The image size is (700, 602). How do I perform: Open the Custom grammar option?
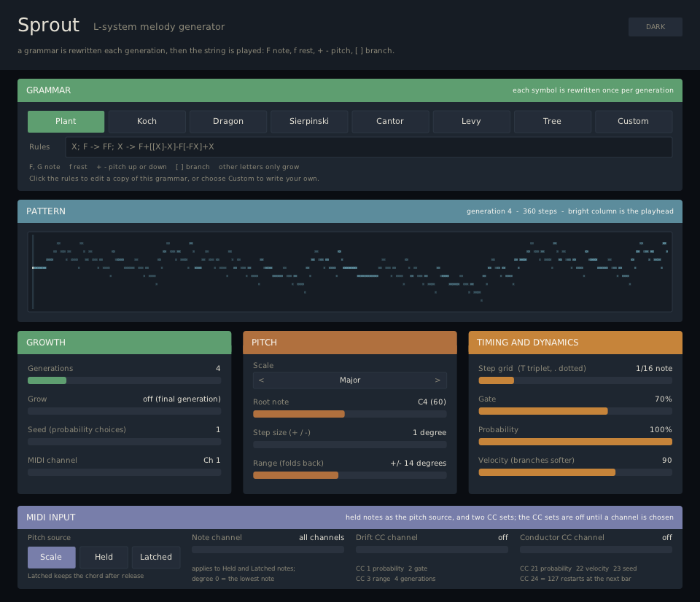[633, 122]
